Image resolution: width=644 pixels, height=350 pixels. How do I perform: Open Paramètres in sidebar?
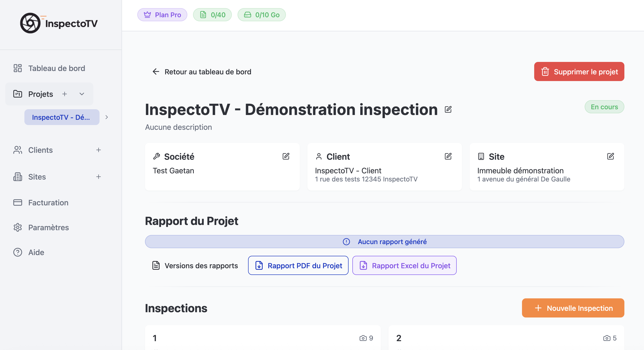tap(48, 227)
